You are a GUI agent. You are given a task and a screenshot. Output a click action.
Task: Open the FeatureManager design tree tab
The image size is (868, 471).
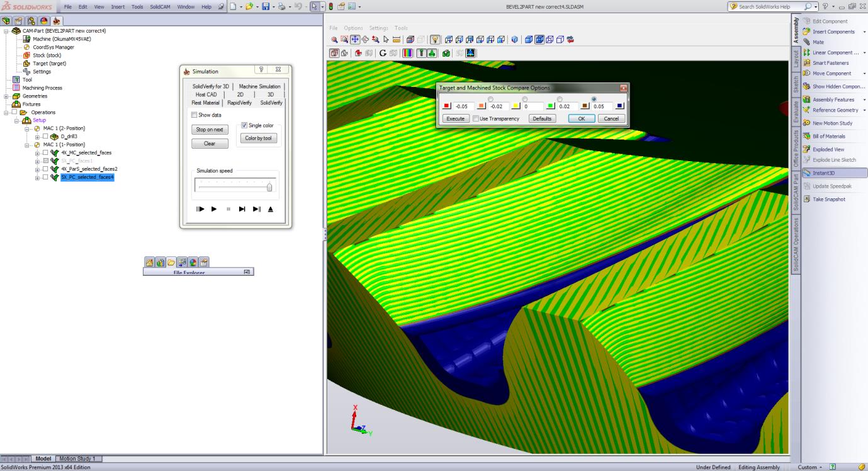click(7, 20)
